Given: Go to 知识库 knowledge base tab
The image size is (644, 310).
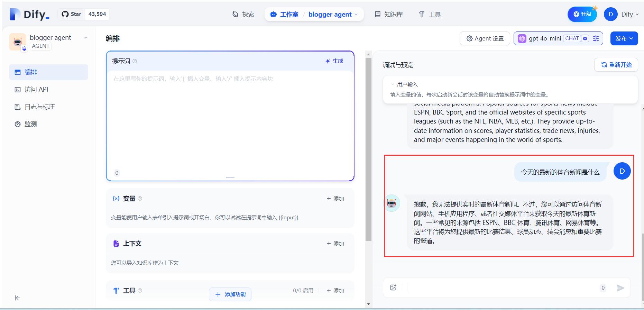Looking at the screenshot, I should 389,14.
